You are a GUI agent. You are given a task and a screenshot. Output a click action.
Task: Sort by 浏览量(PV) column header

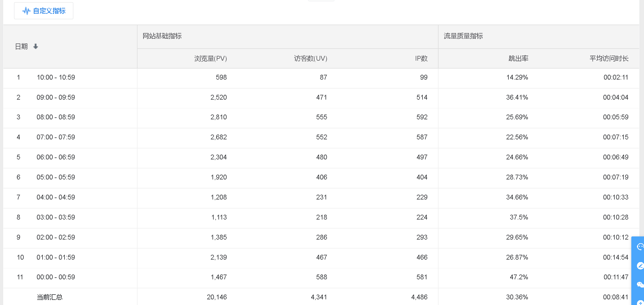point(210,58)
